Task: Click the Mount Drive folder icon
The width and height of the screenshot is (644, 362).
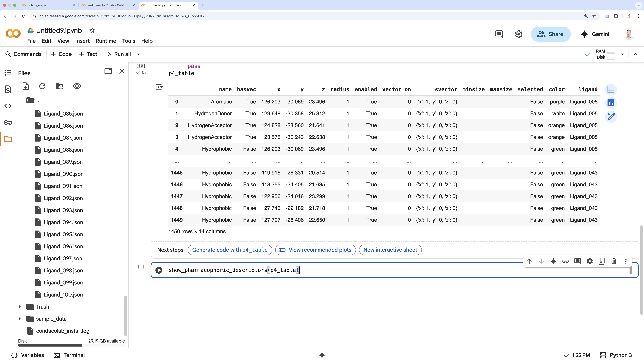Action: (59, 86)
